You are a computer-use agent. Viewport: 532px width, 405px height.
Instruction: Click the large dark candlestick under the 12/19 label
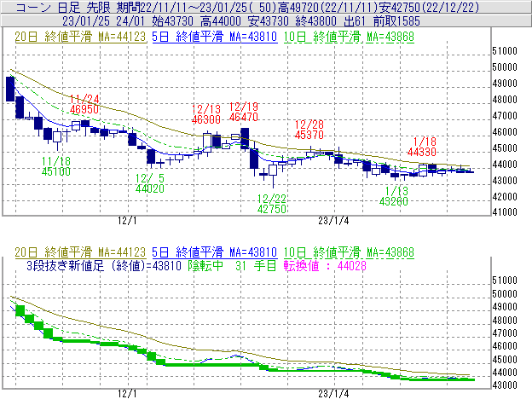click(245, 138)
